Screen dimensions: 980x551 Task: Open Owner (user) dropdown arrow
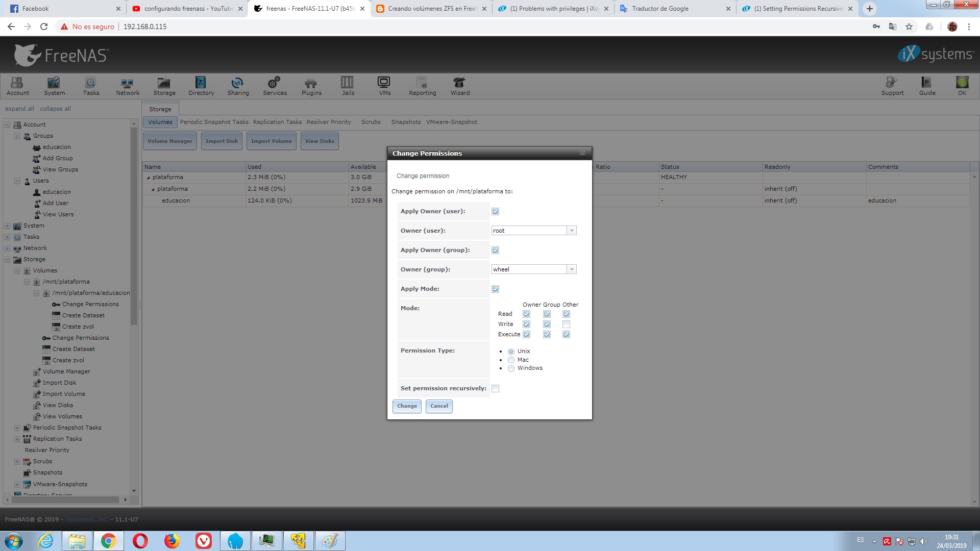572,231
